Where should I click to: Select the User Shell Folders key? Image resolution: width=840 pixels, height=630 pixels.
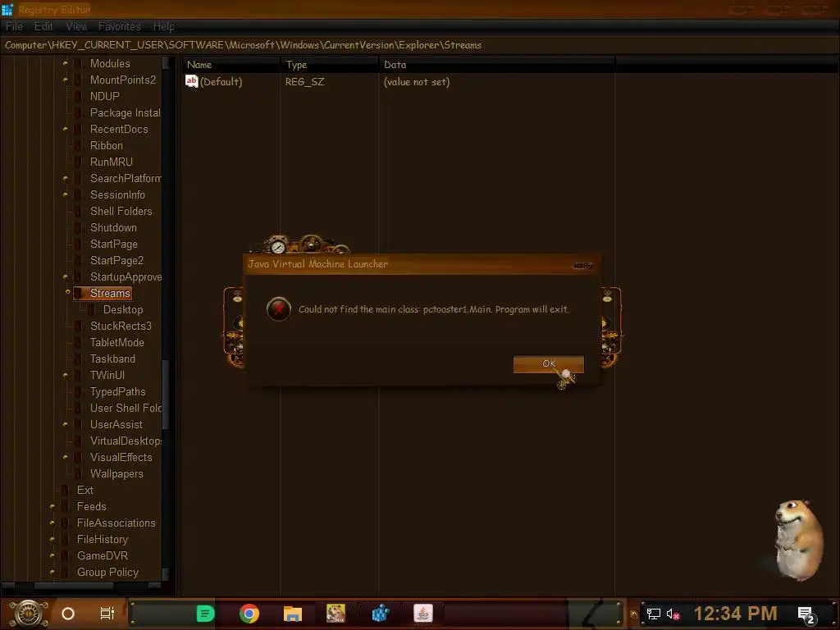tap(126, 409)
